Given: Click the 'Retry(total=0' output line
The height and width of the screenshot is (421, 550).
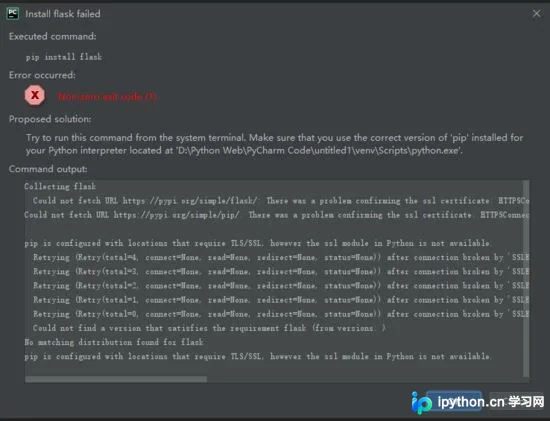Looking at the screenshot, I should [281, 314].
